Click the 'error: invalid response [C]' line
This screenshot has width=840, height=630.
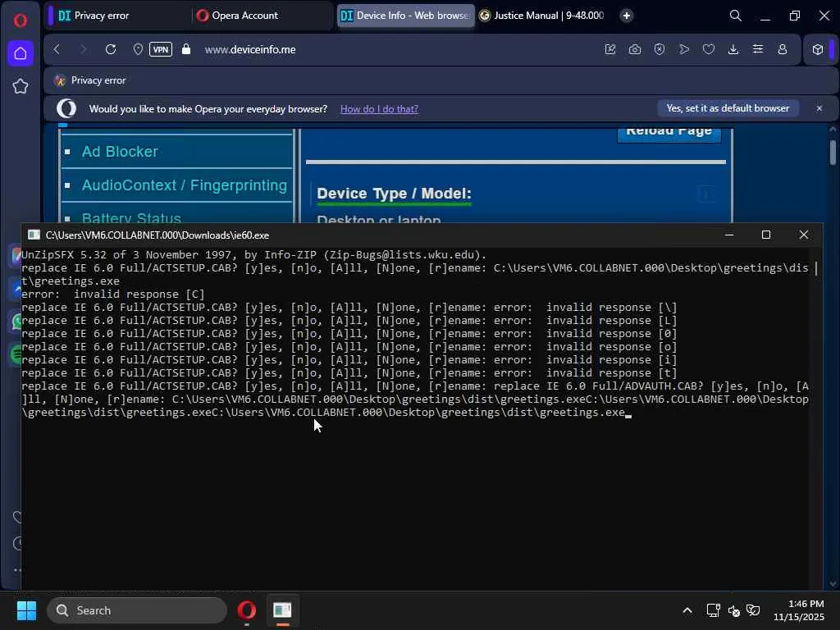[113, 294]
